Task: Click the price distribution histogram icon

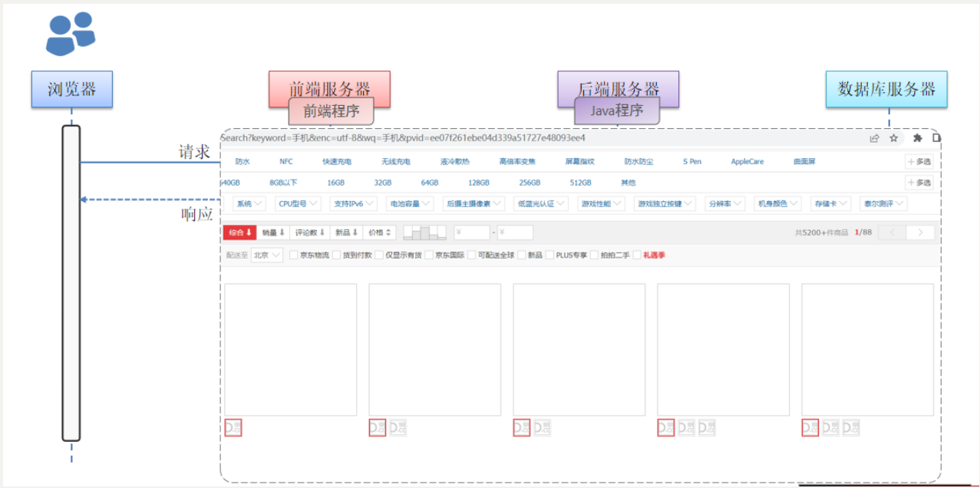Action: tap(424, 232)
